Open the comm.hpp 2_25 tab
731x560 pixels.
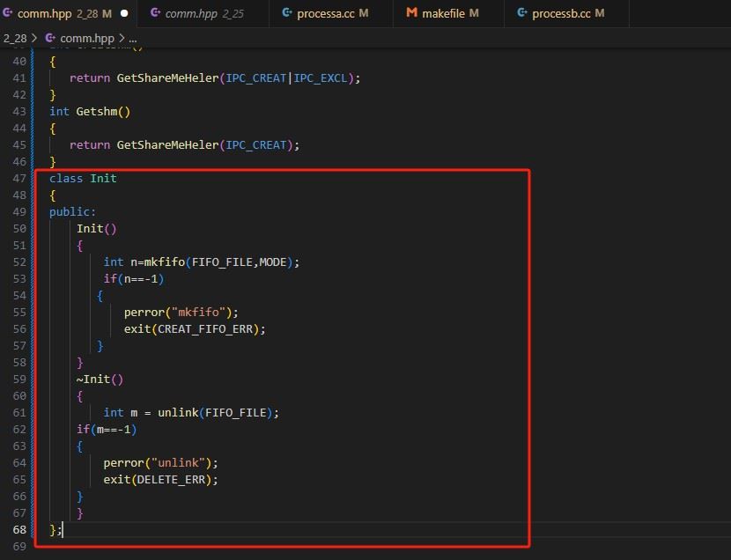[x=203, y=13]
